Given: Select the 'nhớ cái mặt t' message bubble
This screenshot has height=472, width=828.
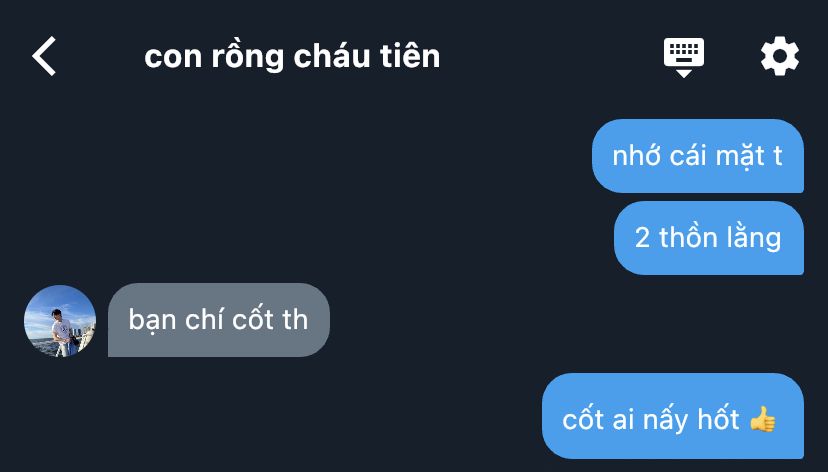Looking at the screenshot, I should tap(698, 156).
